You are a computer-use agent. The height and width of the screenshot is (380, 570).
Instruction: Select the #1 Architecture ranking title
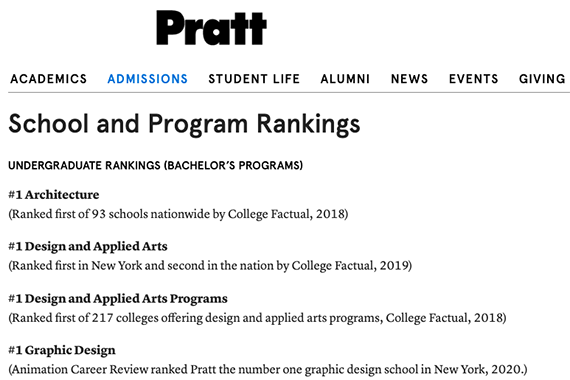(x=54, y=195)
